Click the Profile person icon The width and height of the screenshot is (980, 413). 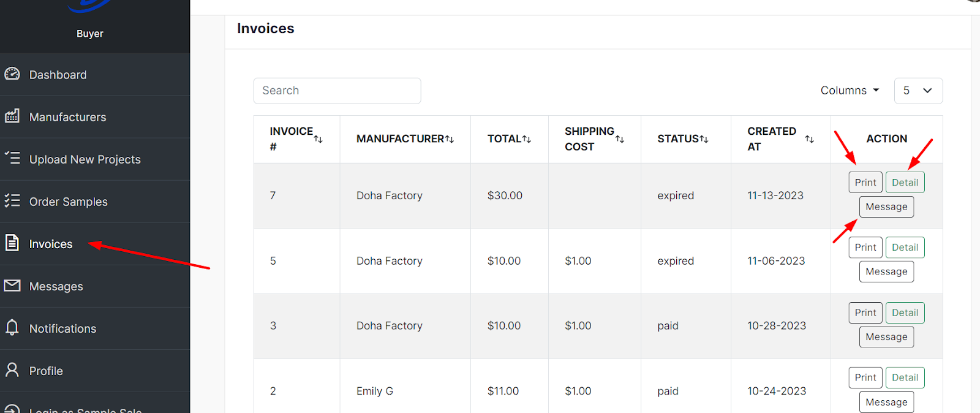point(12,369)
